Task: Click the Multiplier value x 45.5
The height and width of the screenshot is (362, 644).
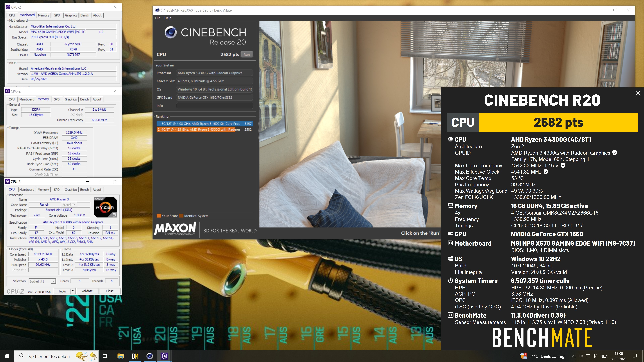Action: click(43, 259)
